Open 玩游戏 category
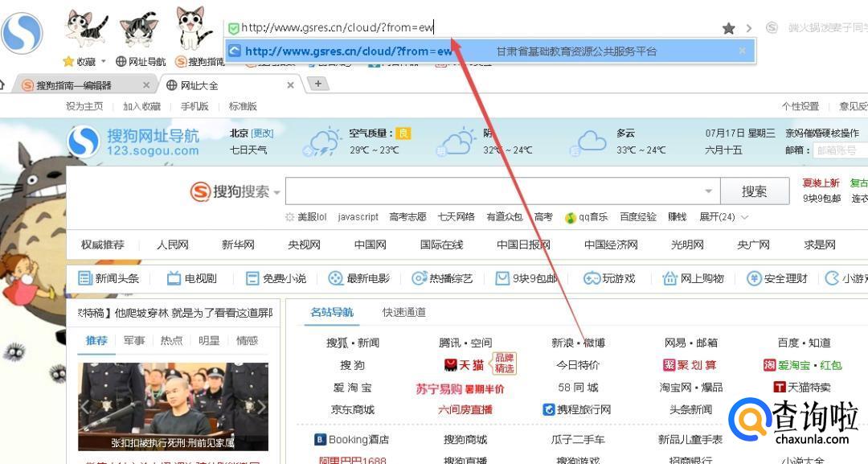Screen dimensions: 868x464 609,278
